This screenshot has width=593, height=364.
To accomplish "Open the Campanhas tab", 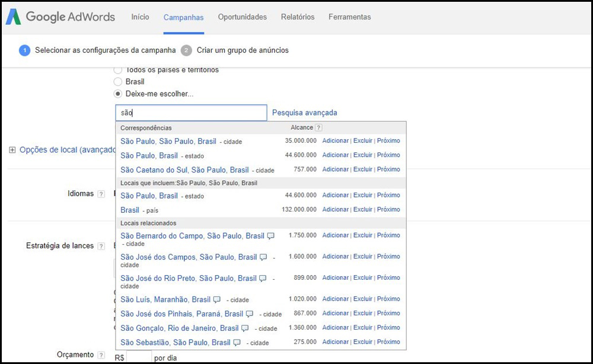I will [183, 17].
